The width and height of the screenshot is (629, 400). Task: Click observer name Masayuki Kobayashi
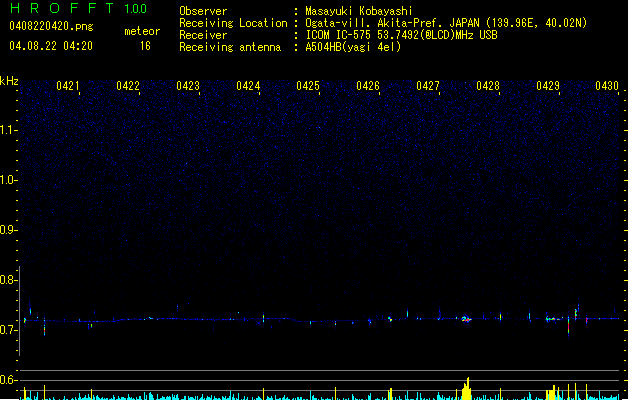click(x=359, y=11)
